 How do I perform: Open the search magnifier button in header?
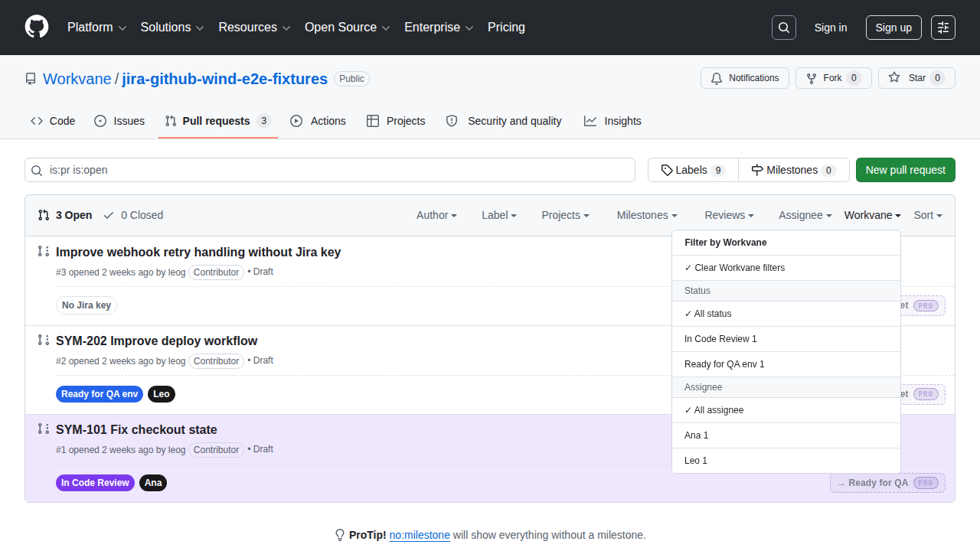tap(784, 28)
